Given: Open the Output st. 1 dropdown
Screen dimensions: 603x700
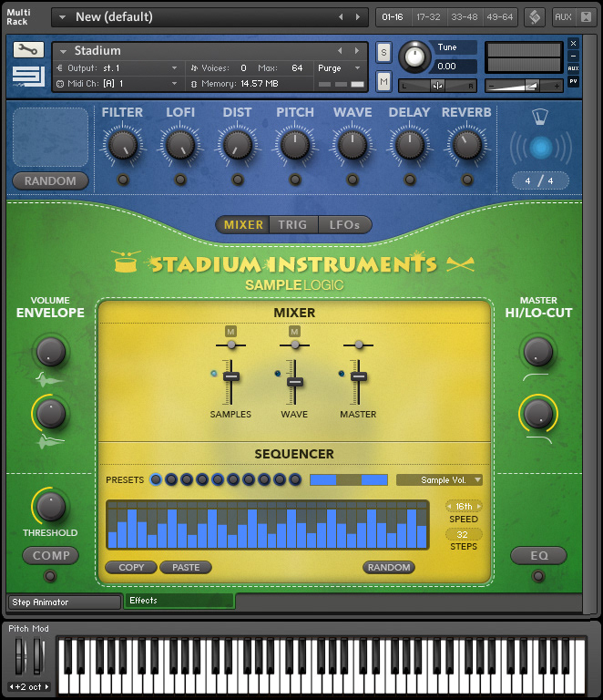Looking at the screenshot, I should coord(174,68).
